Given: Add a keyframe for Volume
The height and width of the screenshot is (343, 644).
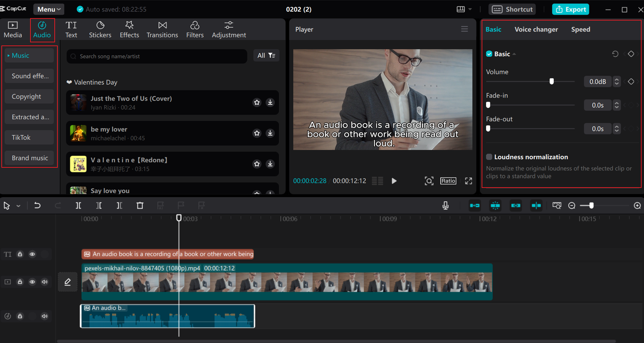Looking at the screenshot, I should coord(631,81).
